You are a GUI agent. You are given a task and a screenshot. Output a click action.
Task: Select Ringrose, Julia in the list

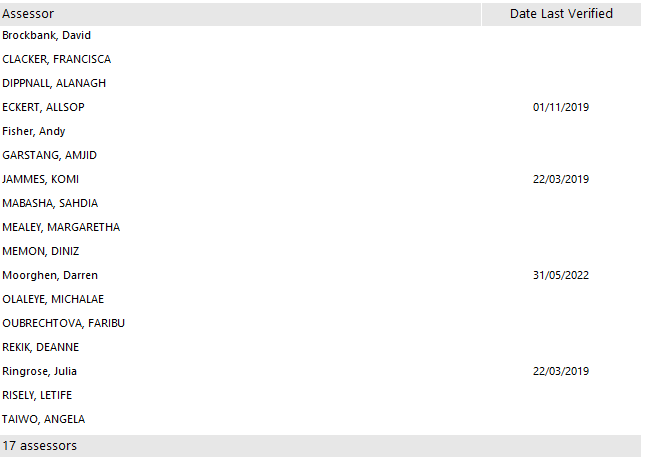point(40,372)
